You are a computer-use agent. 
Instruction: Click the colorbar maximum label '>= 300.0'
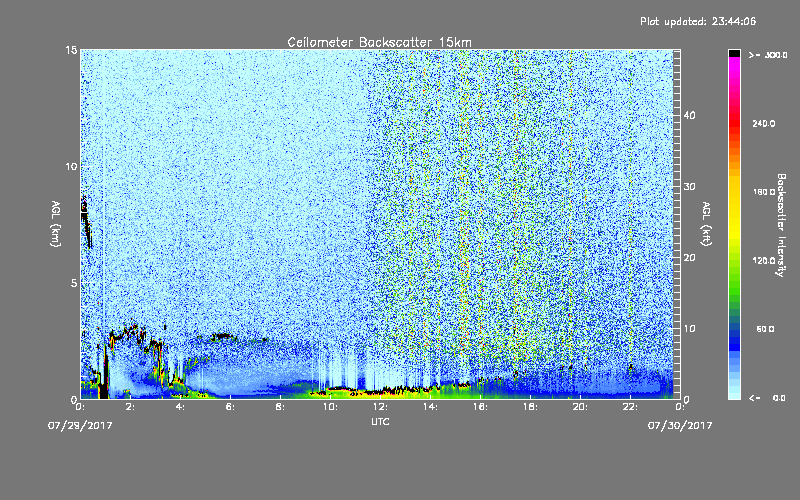coord(768,55)
